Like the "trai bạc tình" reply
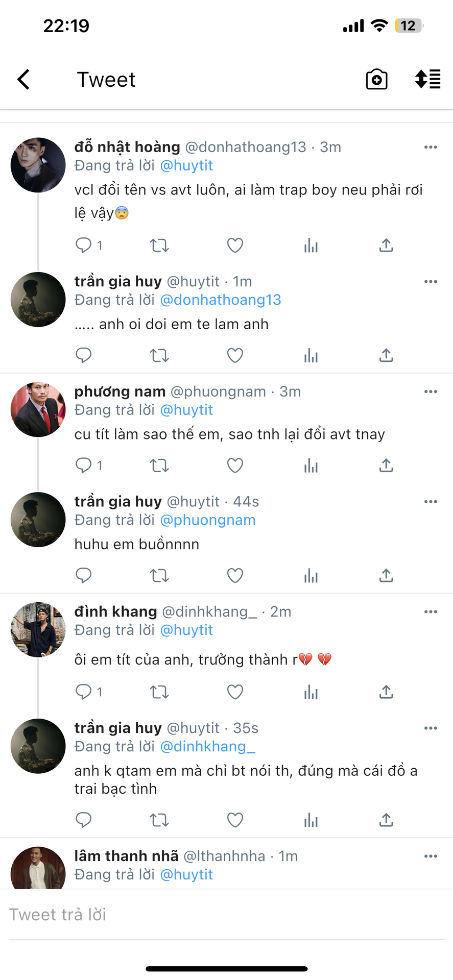 click(x=235, y=820)
